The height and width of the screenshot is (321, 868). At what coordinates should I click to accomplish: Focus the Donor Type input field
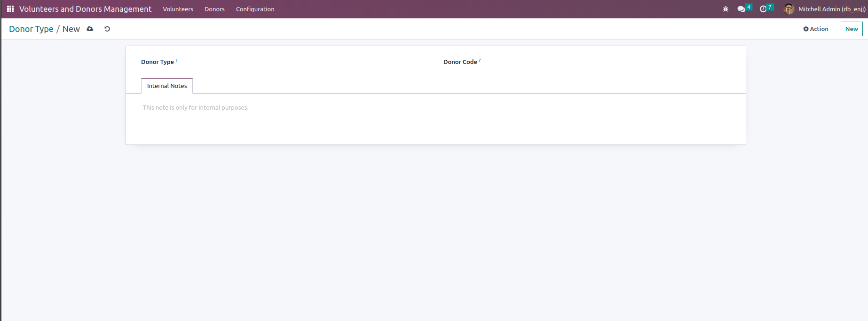pos(307,62)
